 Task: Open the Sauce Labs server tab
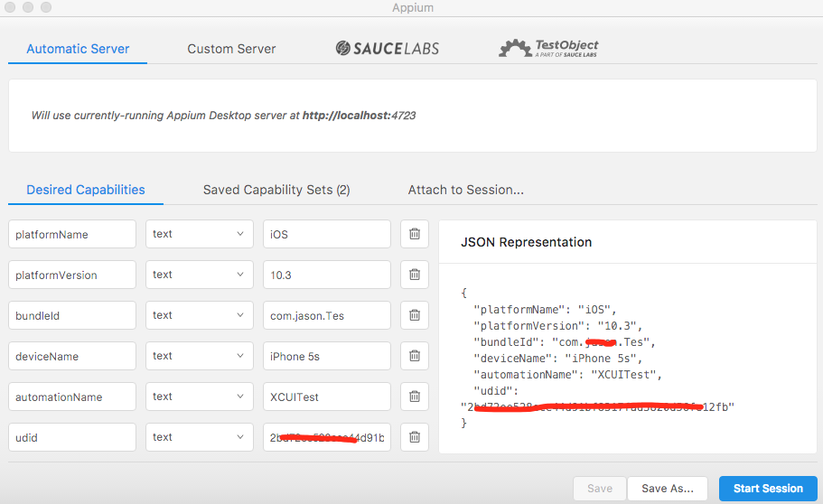pos(388,48)
